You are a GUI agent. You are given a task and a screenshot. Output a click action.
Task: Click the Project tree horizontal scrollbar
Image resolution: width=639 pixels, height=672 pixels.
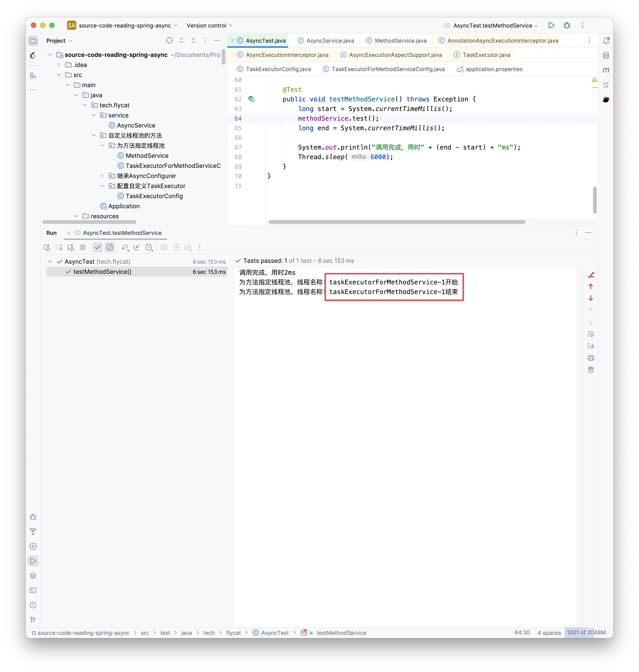pyautogui.click(x=89, y=222)
